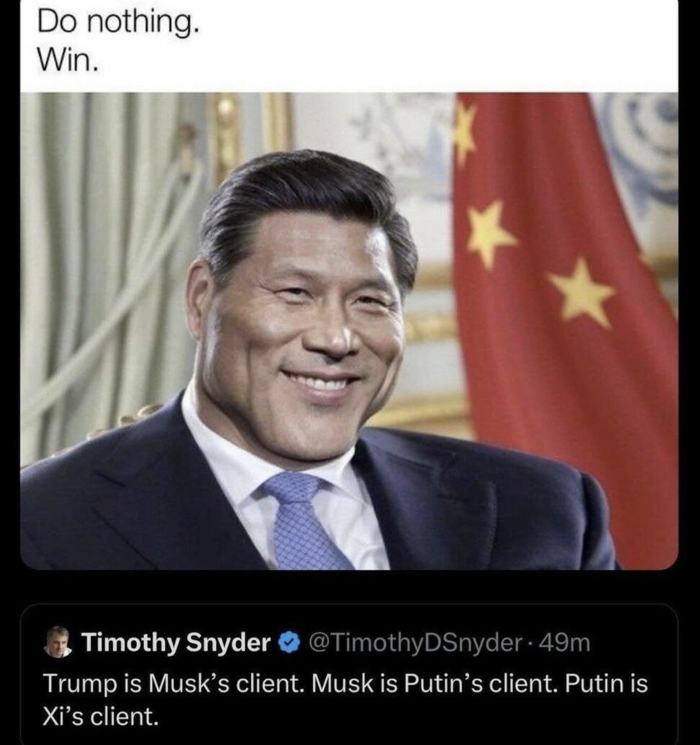Open the quoted tweet's first text line
This screenshot has height=745, width=700.
pos(345,683)
